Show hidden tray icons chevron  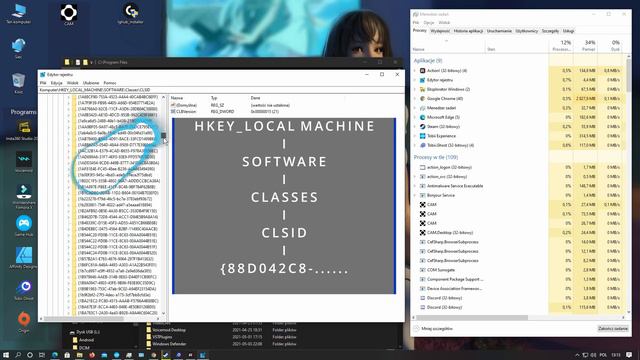coord(577,355)
